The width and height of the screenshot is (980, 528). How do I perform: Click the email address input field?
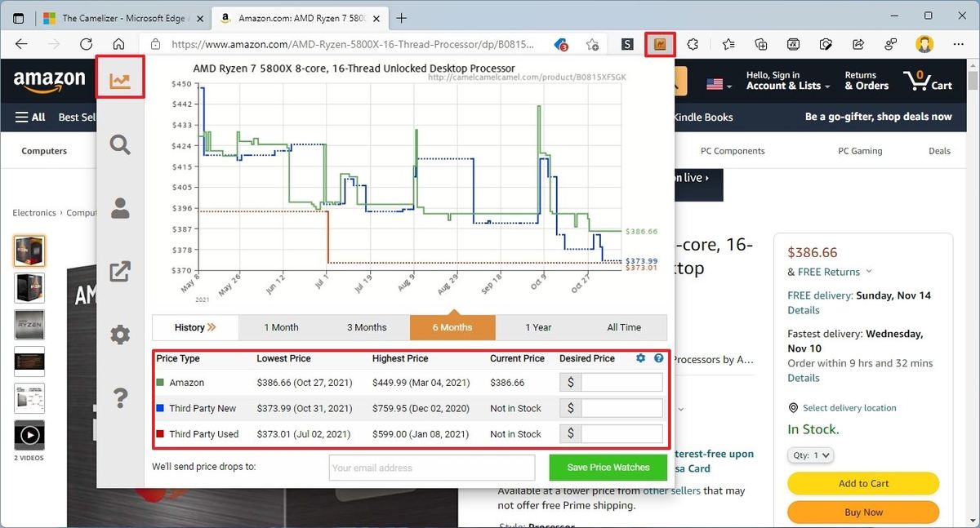pyautogui.click(x=431, y=467)
